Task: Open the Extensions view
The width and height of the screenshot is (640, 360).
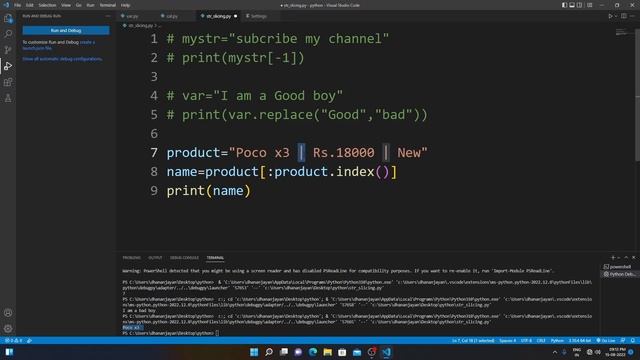Action: click(x=8, y=82)
